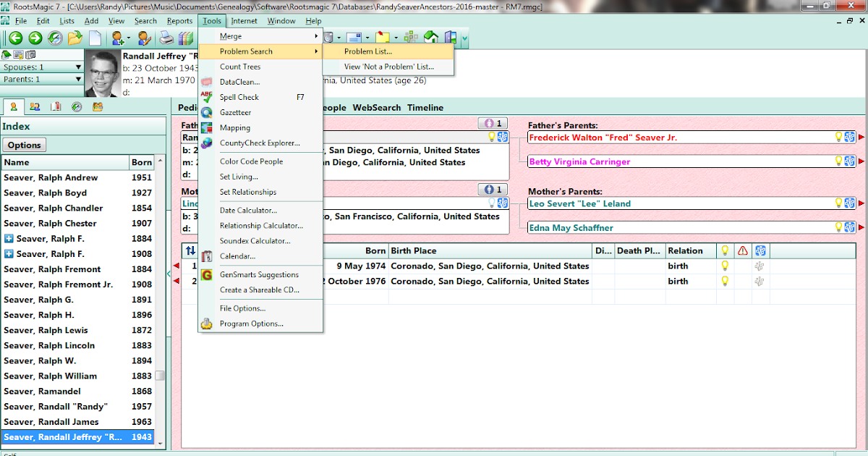Switch to the couple view sidebar icon
This screenshot has height=456, width=868.
pyautogui.click(x=35, y=107)
